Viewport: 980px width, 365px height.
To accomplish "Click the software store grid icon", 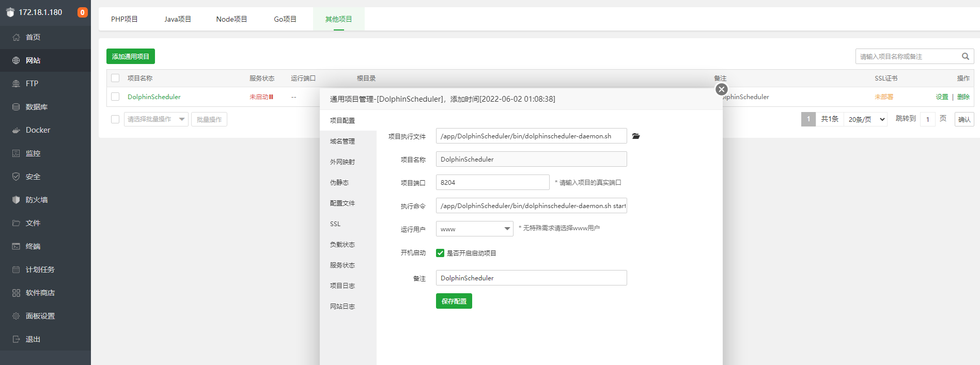I will click(16, 293).
